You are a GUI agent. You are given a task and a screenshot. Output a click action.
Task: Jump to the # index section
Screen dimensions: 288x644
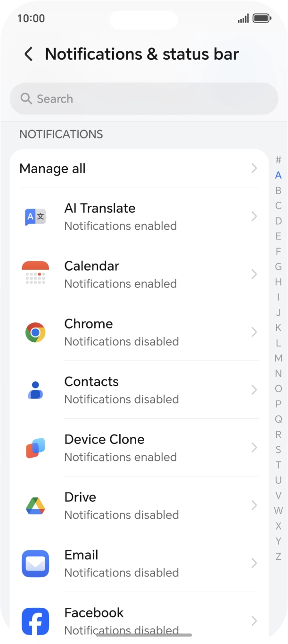point(279,160)
